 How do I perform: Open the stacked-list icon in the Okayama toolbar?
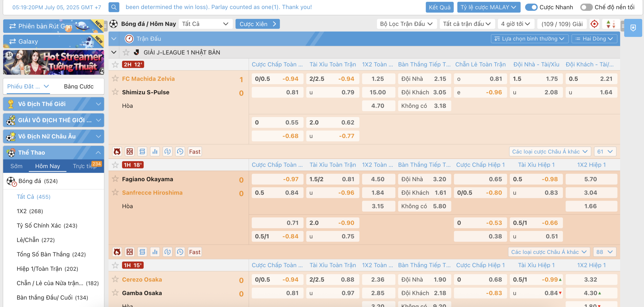(x=142, y=252)
